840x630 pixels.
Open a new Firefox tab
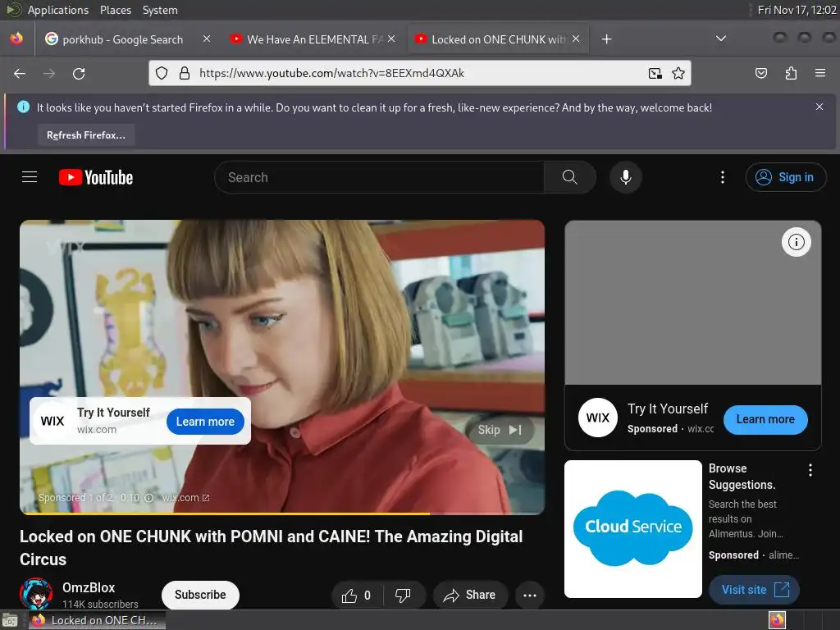[606, 39]
